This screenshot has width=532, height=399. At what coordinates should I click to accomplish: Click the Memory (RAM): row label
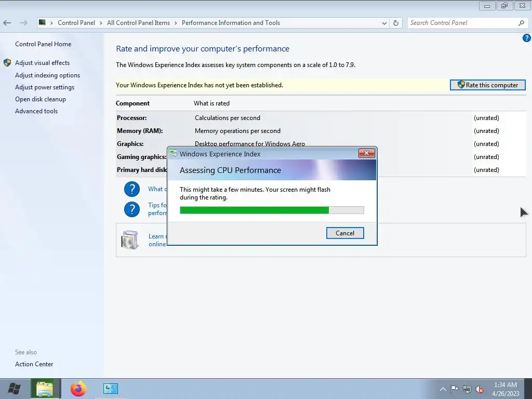click(140, 131)
